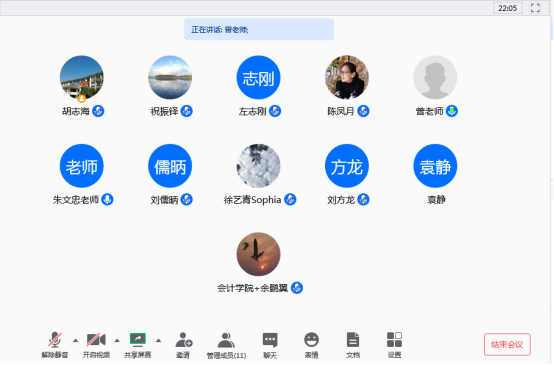Click the meeting timer showing 22:05

508,8
